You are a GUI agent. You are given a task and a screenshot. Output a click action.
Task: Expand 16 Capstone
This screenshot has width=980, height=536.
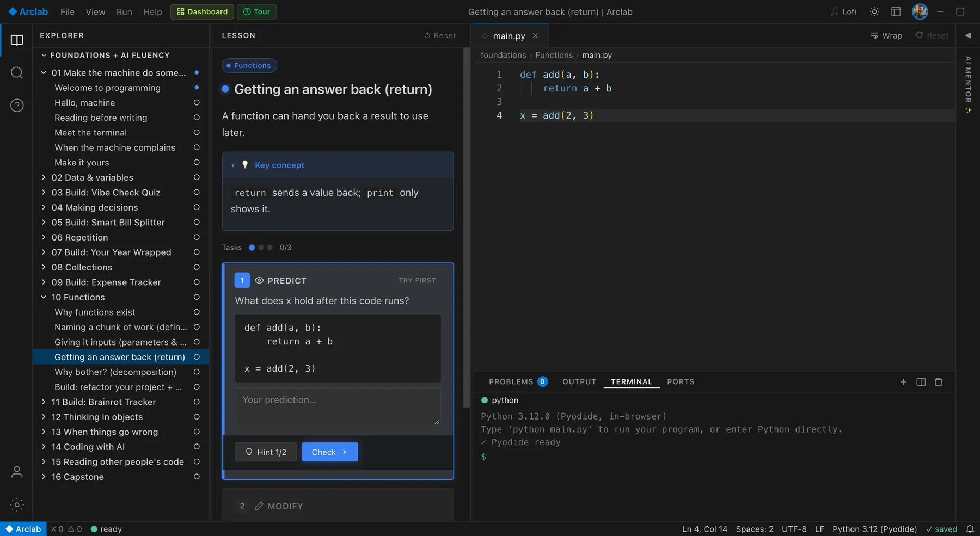pos(44,477)
